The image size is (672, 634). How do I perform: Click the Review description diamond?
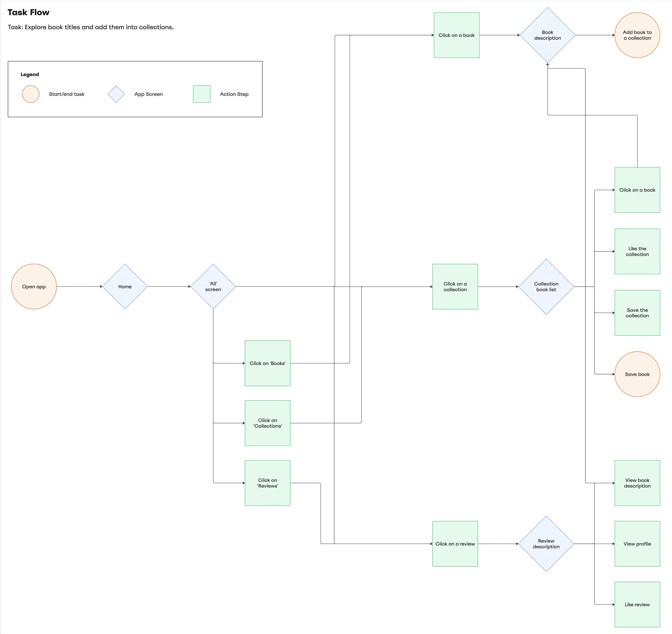coord(546,544)
